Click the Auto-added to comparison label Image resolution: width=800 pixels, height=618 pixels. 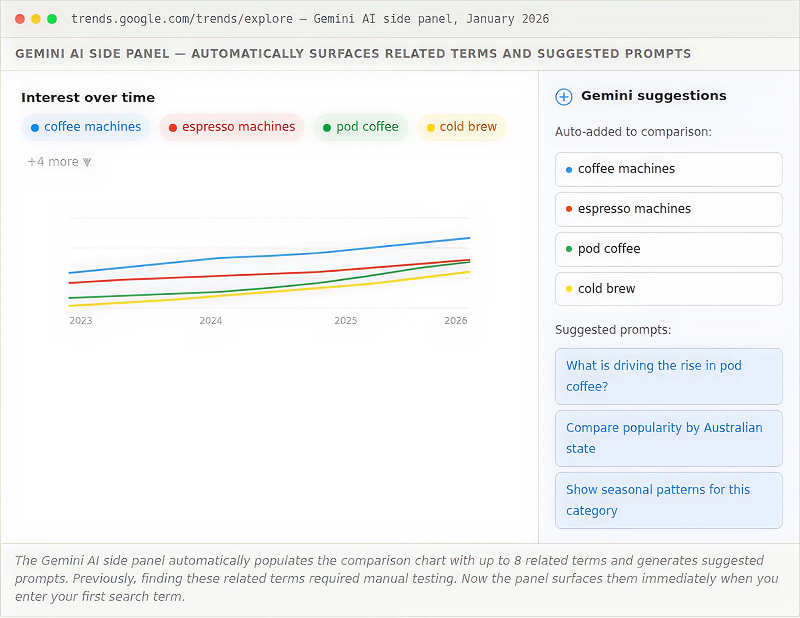coord(633,132)
